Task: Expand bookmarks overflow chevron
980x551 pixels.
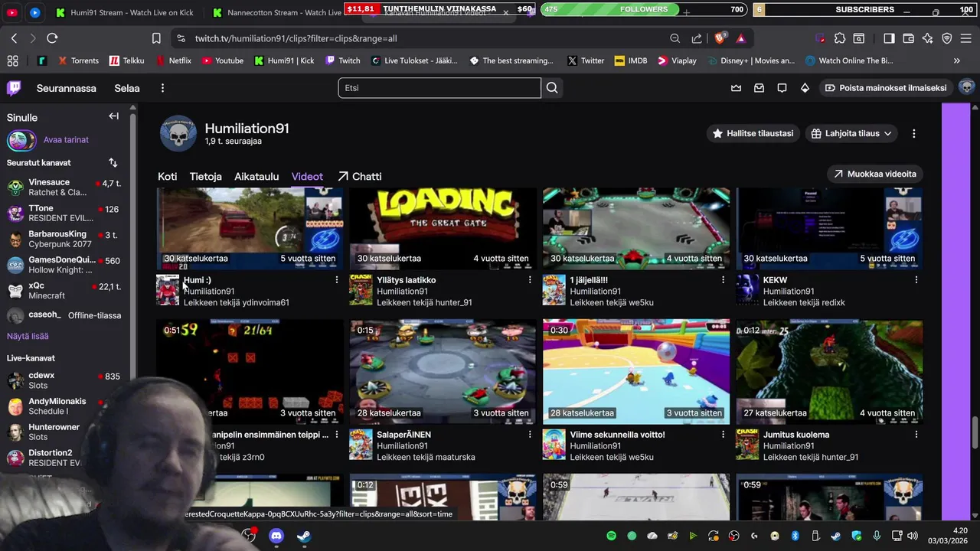Action: click(x=956, y=60)
